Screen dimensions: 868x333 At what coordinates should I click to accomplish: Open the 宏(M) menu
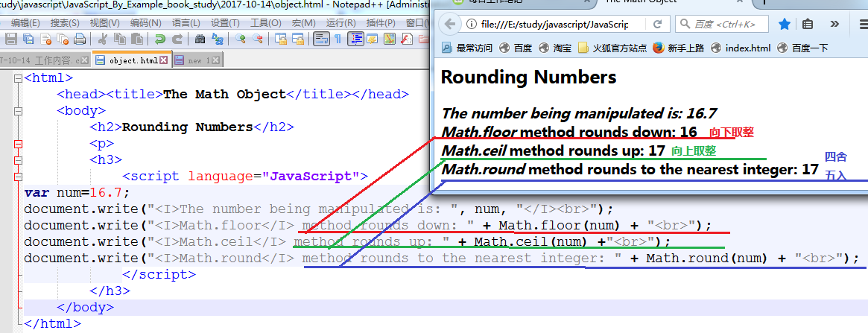(304, 22)
